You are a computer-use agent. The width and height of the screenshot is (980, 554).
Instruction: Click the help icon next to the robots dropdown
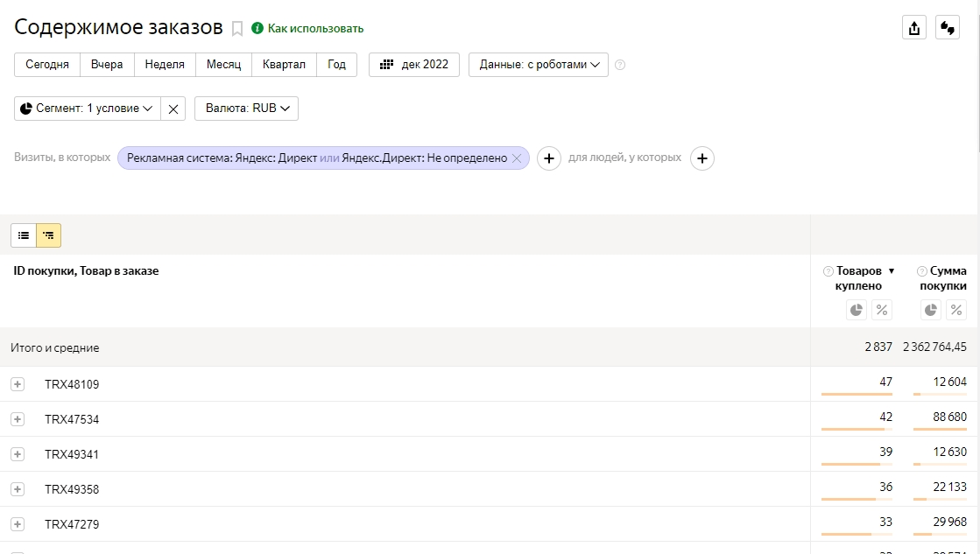coord(620,65)
